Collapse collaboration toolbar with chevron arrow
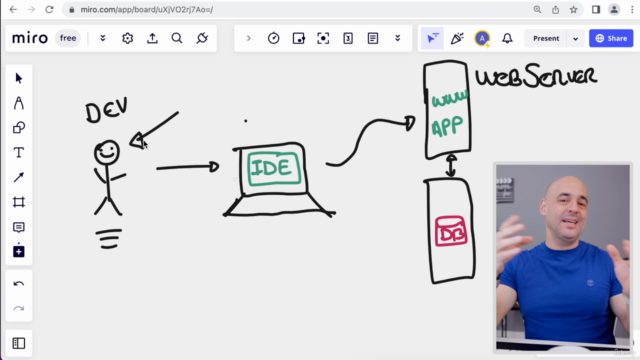This screenshot has width=640, height=360. click(x=248, y=38)
